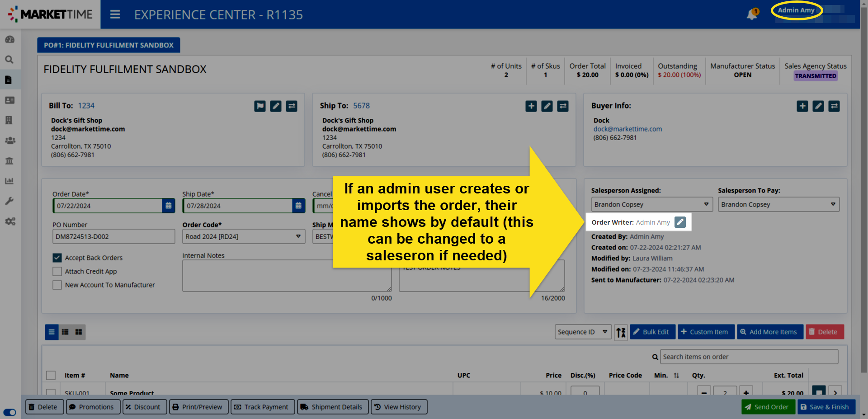Click the sort order direction icon
This screenshot has width=868, height=419.
621,332
